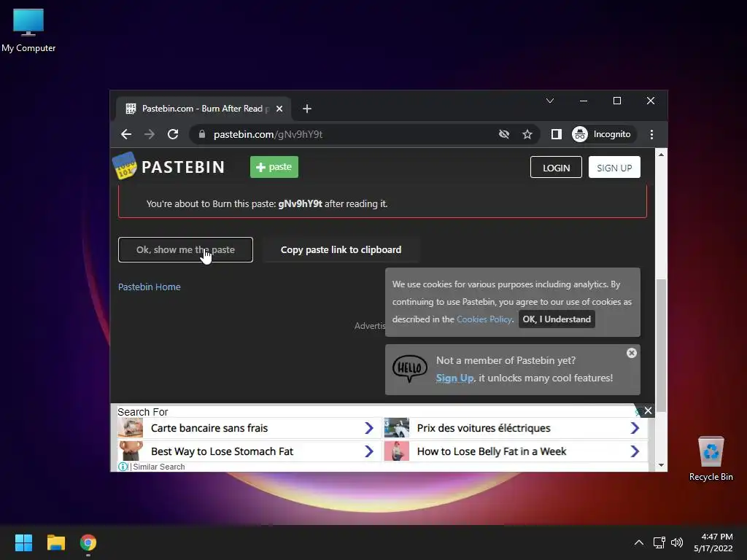Click the ad info icon near Similar Search
The height and width of the screenshot is (560, 747).
click(123, 467)
